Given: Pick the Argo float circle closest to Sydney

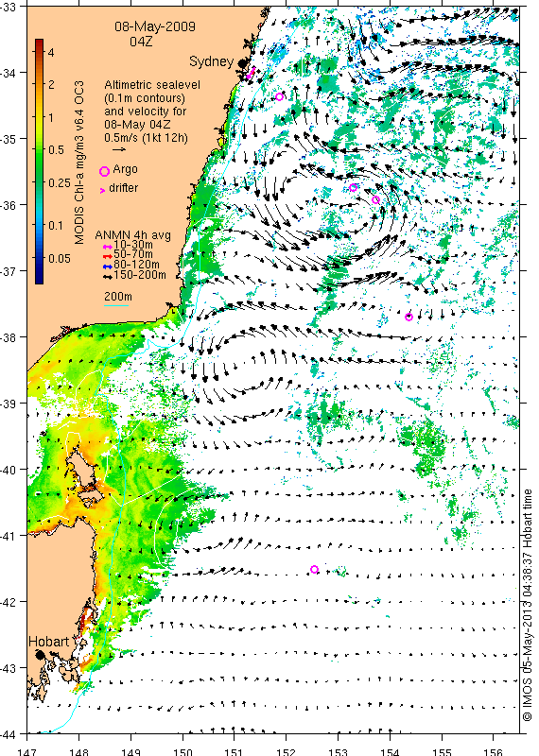Looking at the screenshot, I should [x=279, y=97].
